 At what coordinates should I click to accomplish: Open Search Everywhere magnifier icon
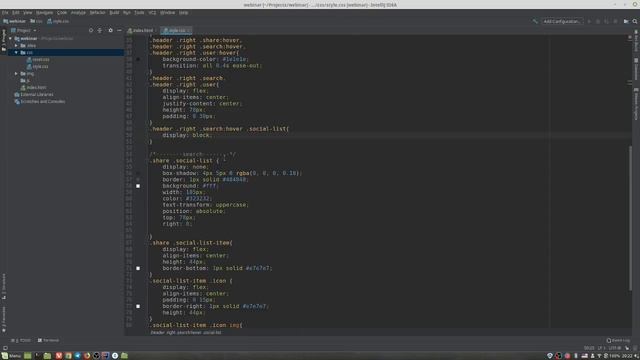(635, 21)
